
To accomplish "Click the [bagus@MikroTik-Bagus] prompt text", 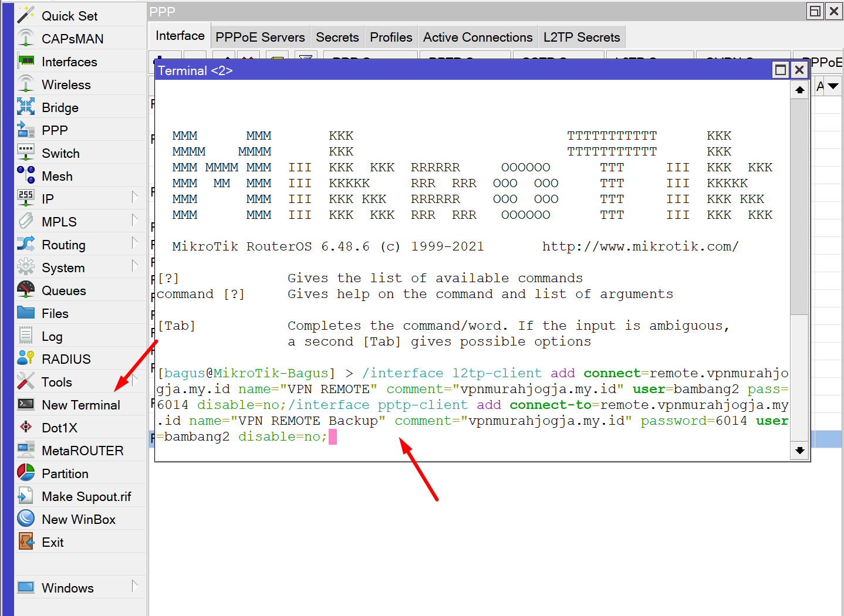I will [247, 373].
